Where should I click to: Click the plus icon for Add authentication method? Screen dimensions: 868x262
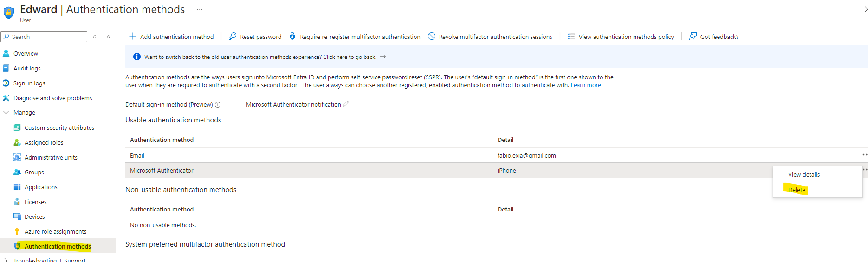pyautogui.click(x=133, y=36)
